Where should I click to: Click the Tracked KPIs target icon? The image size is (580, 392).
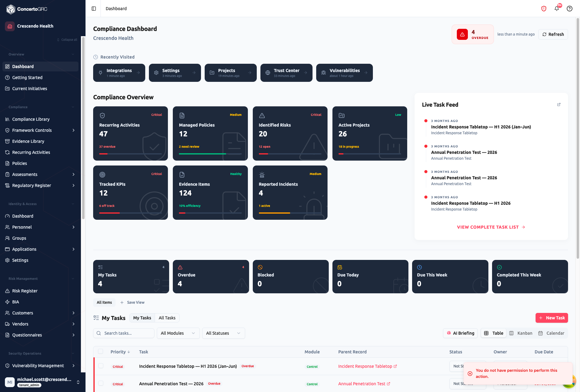coord(102,175)
